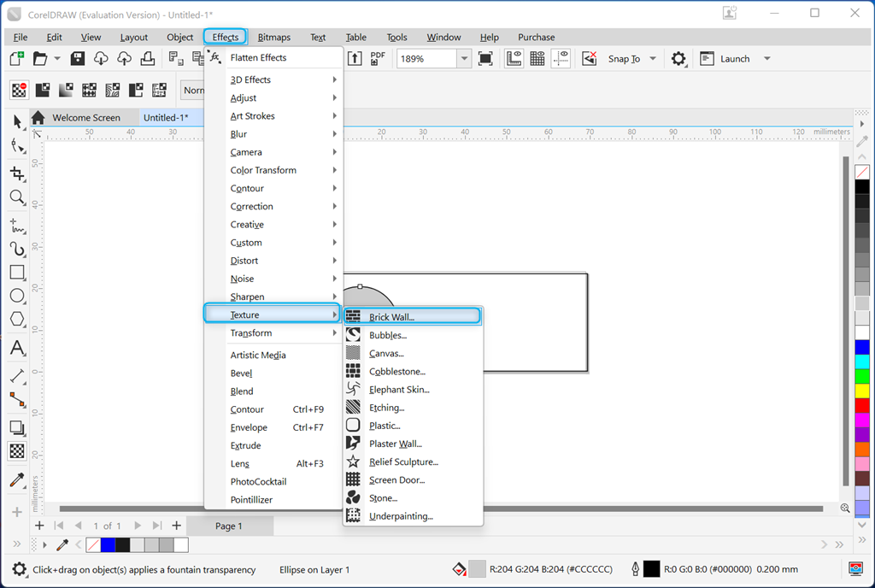Select the Connector tool
This screenshot has height=588, width=875.
17,400
